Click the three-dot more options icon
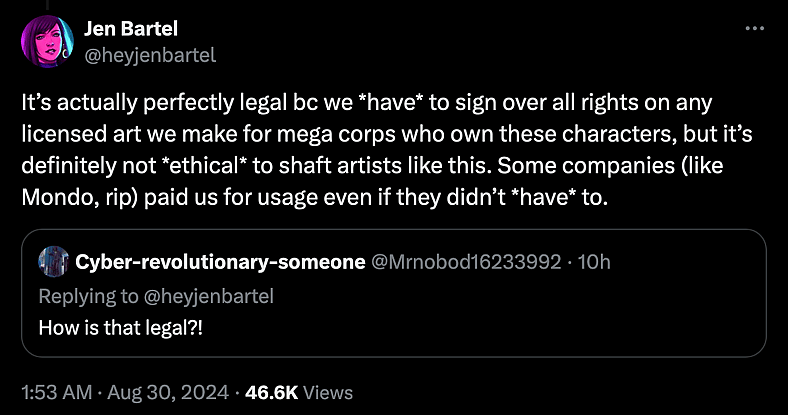 754,29
